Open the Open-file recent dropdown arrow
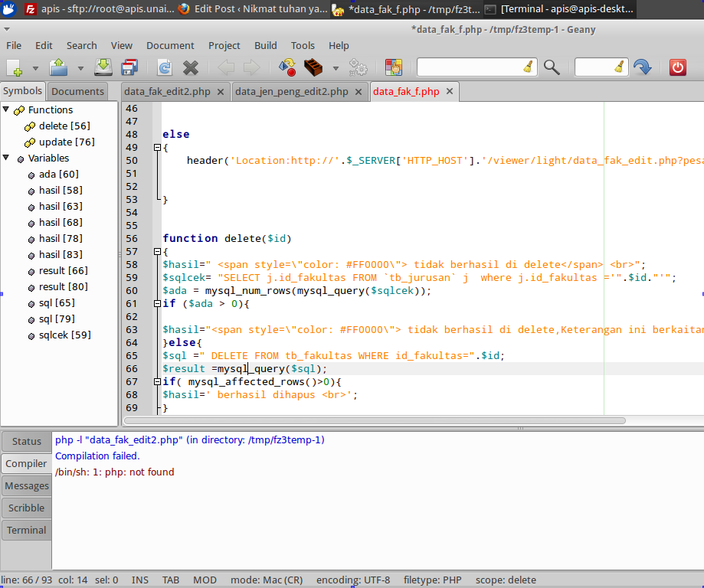 coord(80,69)
